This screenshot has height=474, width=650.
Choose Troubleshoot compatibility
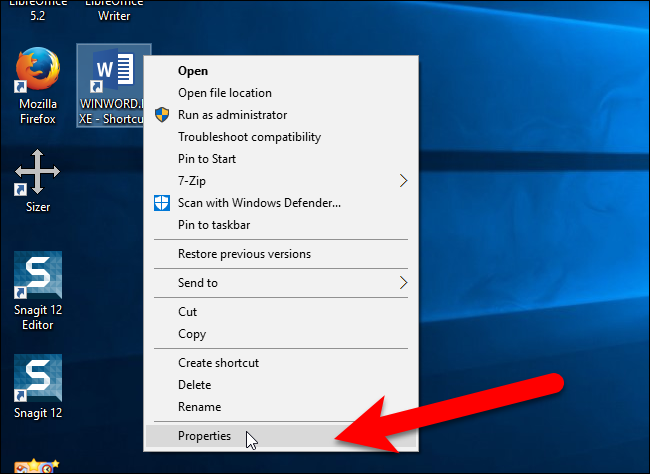(x=249, y=137)
